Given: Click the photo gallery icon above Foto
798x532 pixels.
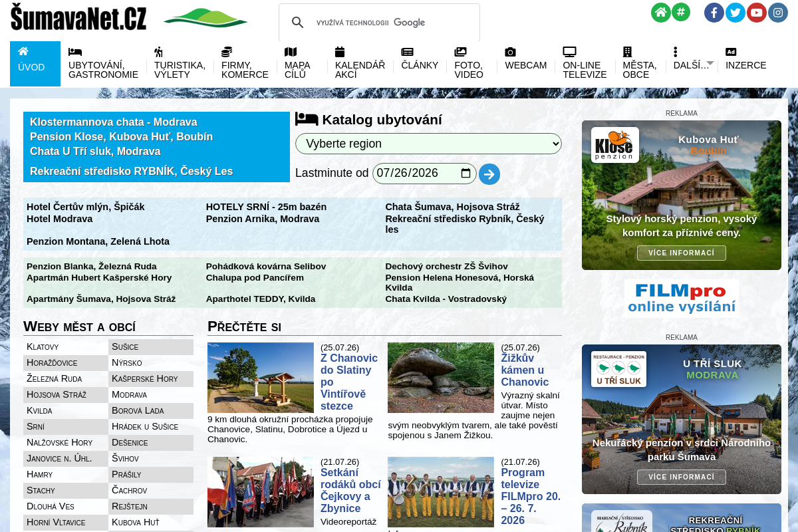Looking at the screenshot, I should click(x=461, y=52).
